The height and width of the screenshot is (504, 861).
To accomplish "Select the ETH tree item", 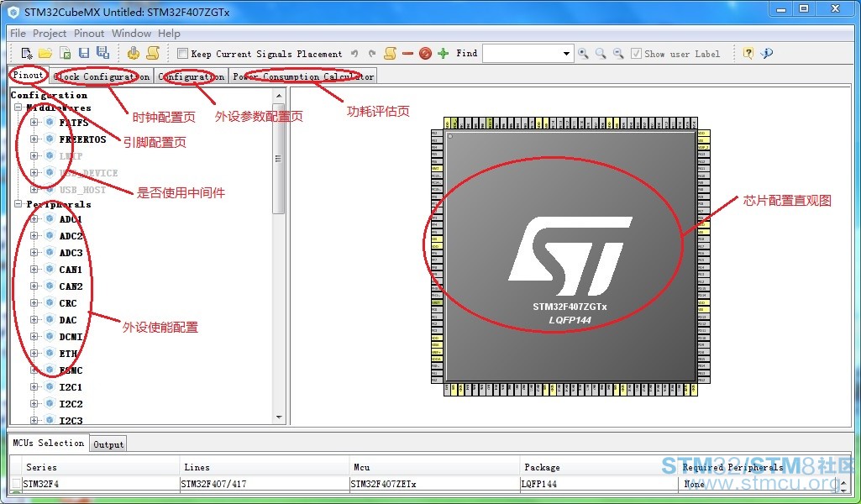I will tap(67, 353).
